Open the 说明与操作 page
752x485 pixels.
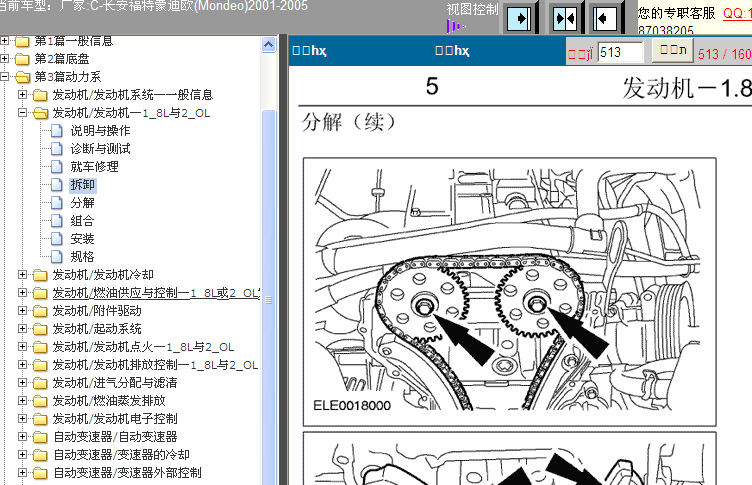tap(100, 130)
